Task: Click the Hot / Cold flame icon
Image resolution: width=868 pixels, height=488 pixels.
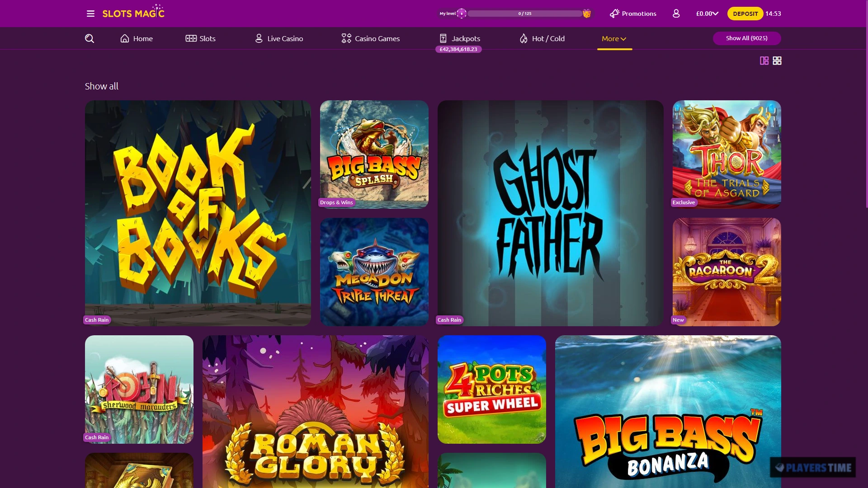Action: [x=524, y=38]
